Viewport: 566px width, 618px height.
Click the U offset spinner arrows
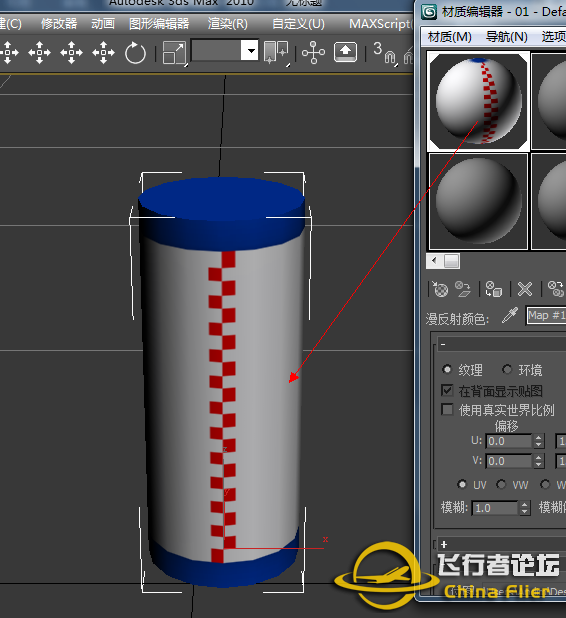(538, 441)
